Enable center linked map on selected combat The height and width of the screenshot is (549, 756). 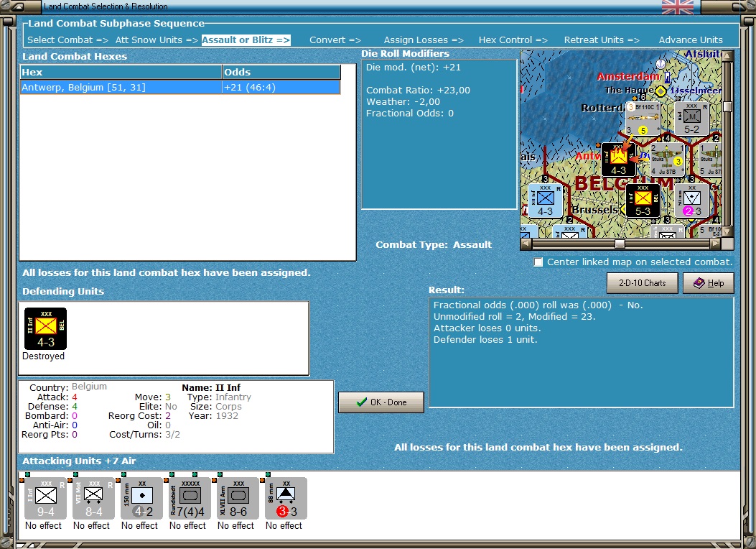(x=538, y=262)
